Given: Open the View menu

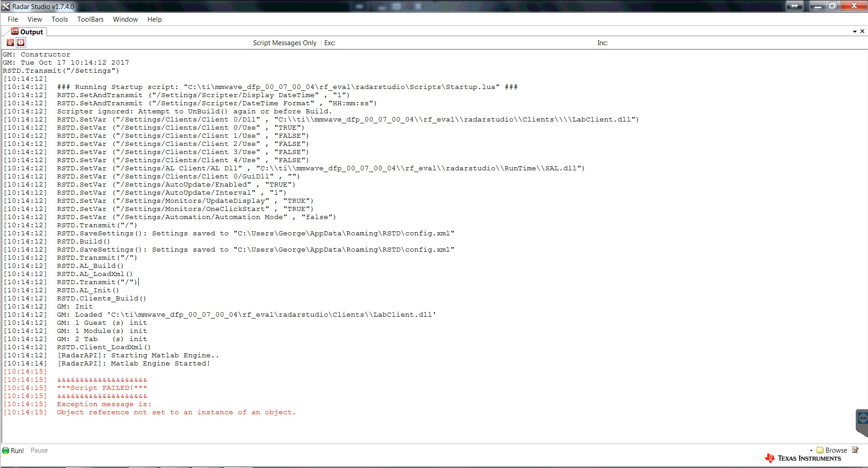Looking at the screenshot, I should (35, 19).
